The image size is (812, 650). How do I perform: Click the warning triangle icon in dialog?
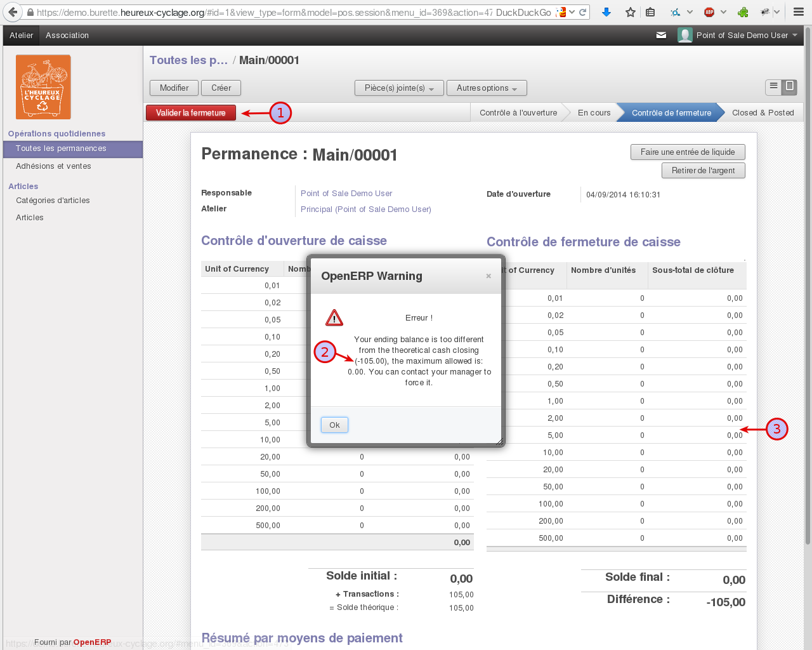tap(334, 317)
